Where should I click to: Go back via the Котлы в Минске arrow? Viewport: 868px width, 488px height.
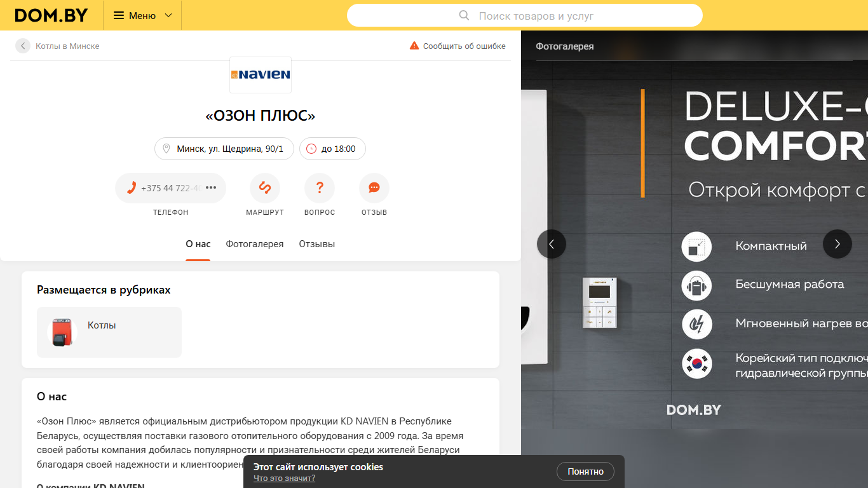coord(23,46)
